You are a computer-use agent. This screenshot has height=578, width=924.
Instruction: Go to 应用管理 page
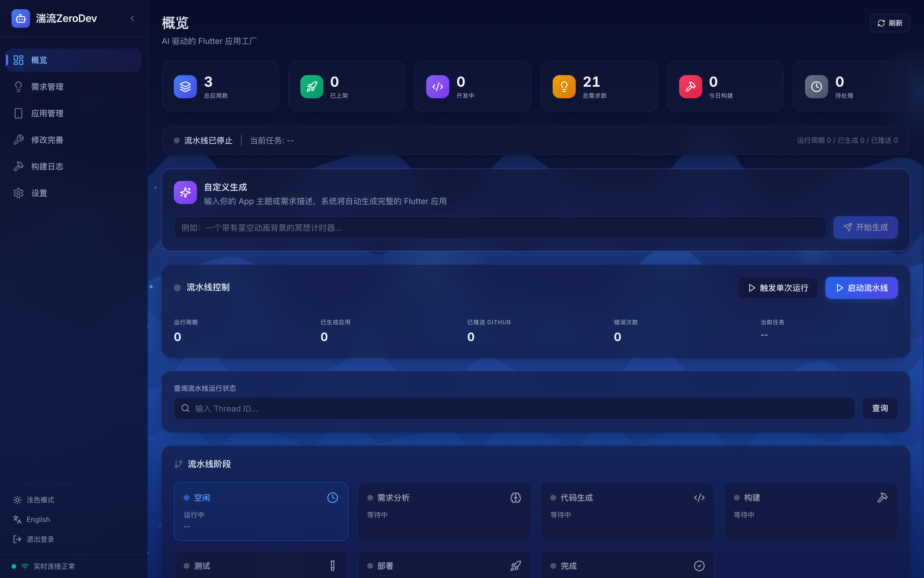(x=74, y=113)
